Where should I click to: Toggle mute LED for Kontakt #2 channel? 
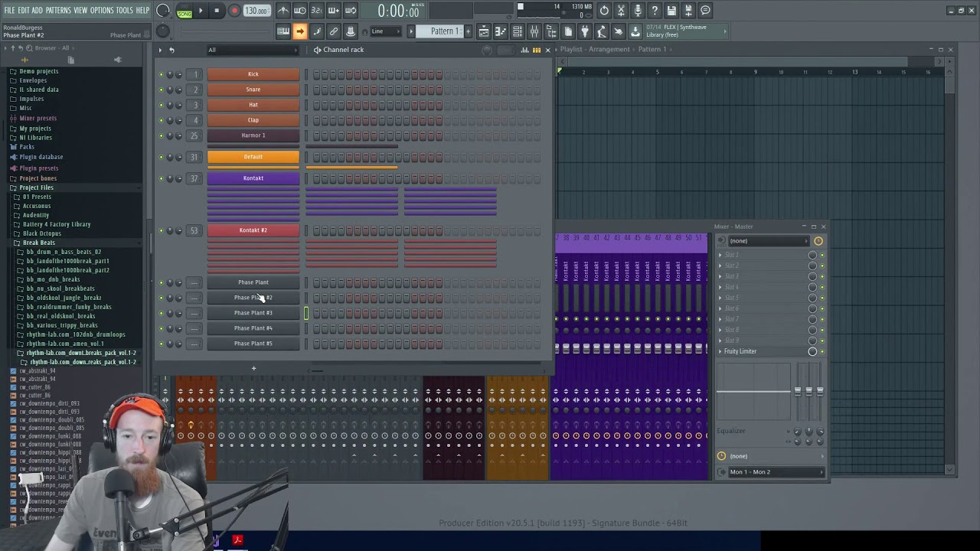(161, 230)
